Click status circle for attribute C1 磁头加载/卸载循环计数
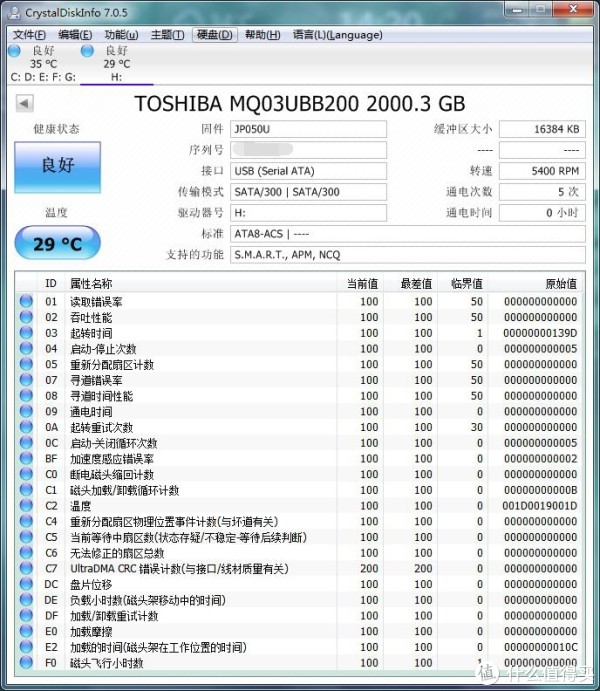This screenshot has width=600, height=691. 26,490
